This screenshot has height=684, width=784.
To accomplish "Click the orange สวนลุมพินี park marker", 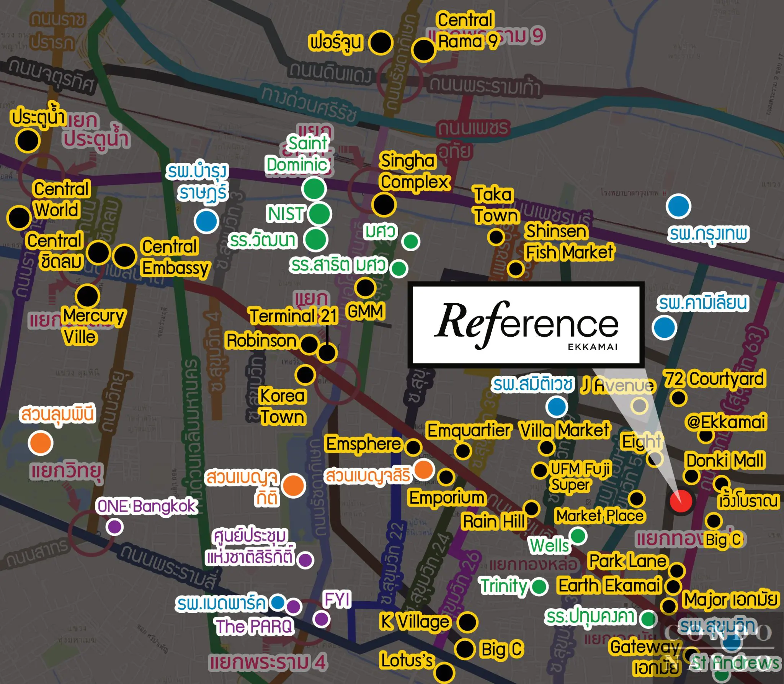I will tap(40, 443).
